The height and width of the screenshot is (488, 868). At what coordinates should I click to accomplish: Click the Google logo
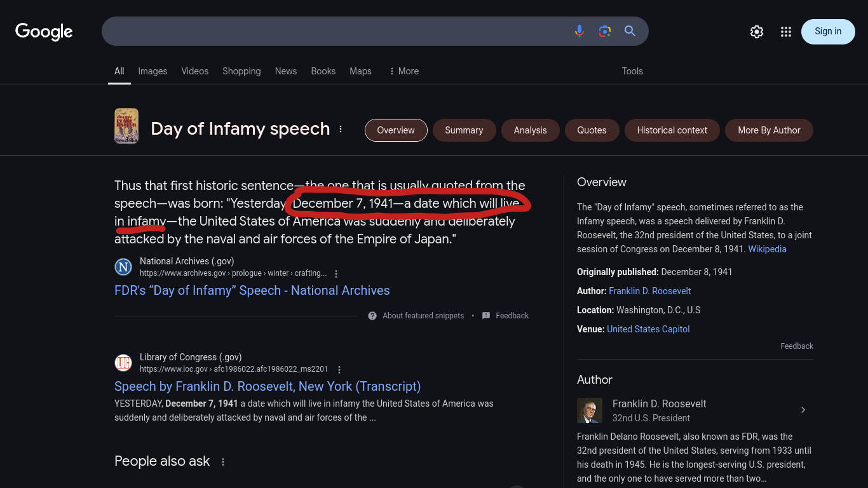point(44,31)
